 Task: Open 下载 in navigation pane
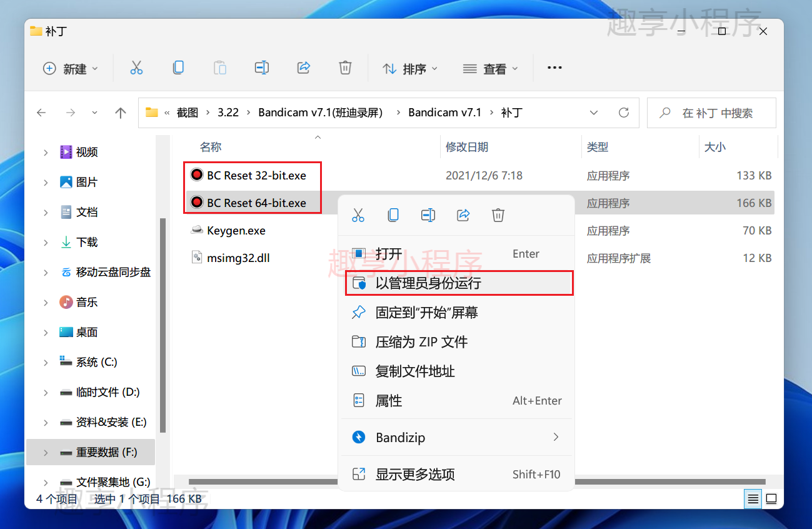click(87, 242)
